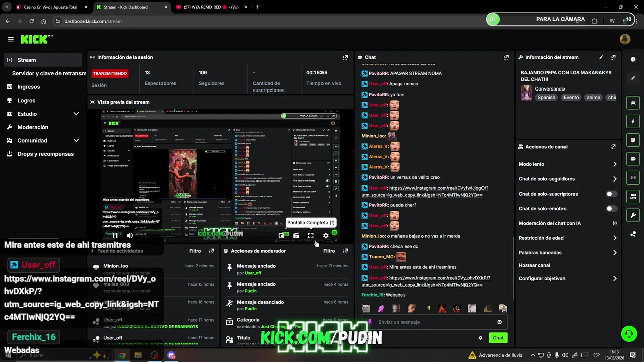Image resolution: width=644 pixels, height=362 pixels.
Task: Open chat settings gear beside Chat button
Action: (480, 338)
